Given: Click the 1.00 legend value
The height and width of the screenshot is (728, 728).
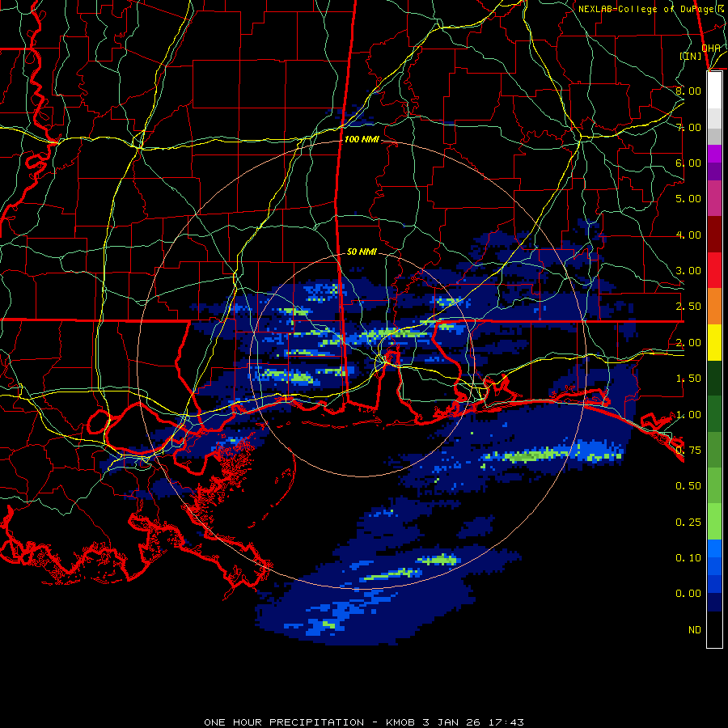Looking at the screenshot, I should (688, 415).
